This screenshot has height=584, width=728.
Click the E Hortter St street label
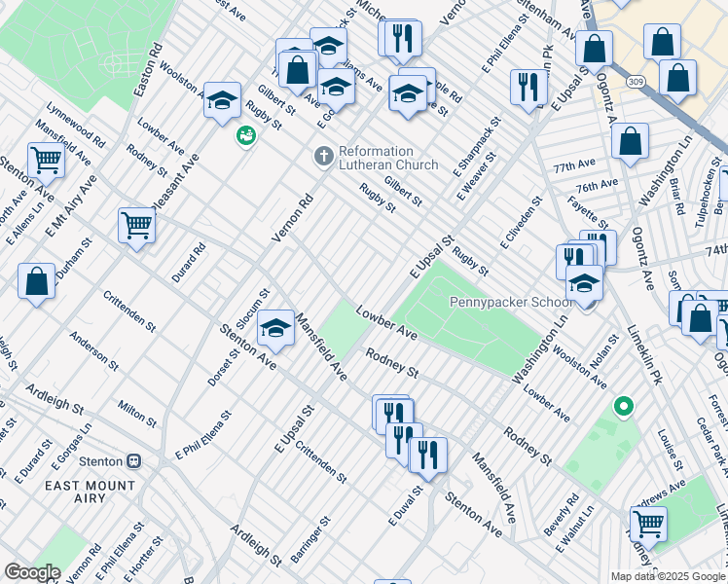[x=144, y=559]
